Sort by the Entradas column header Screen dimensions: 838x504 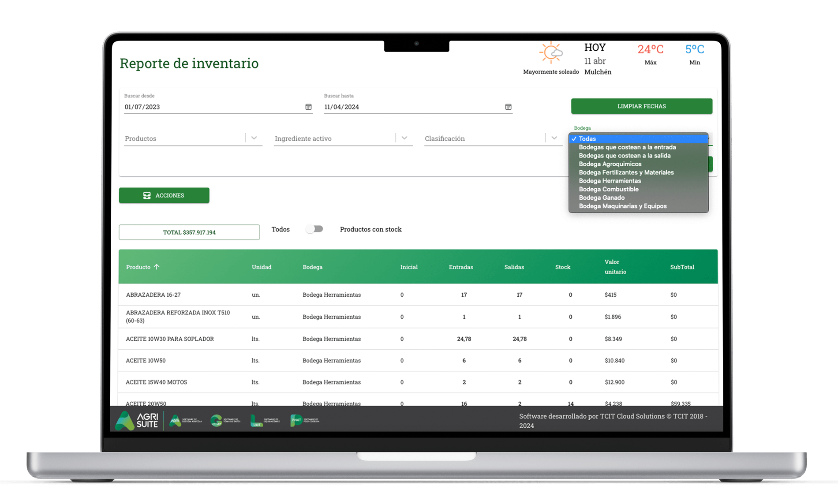click(461, 267)
